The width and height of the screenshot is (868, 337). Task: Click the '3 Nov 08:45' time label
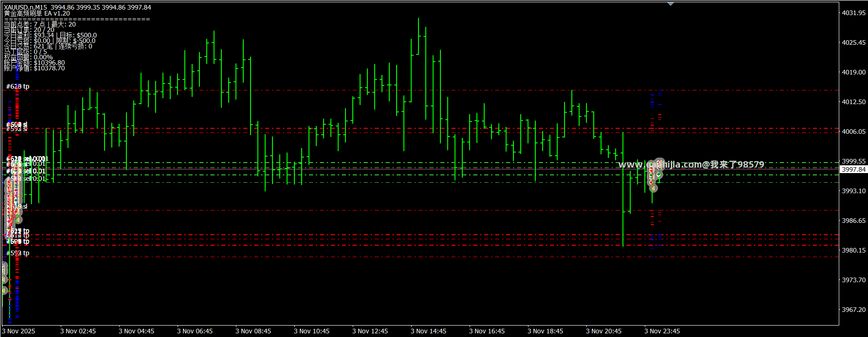point(253,331)
